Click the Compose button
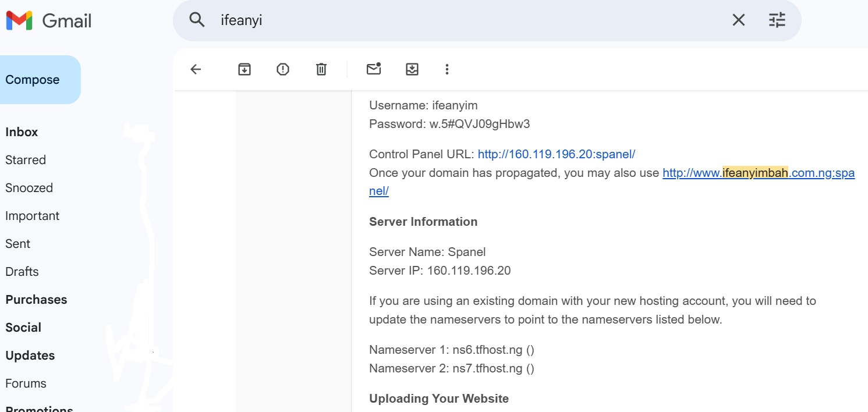 pos(33,80)
